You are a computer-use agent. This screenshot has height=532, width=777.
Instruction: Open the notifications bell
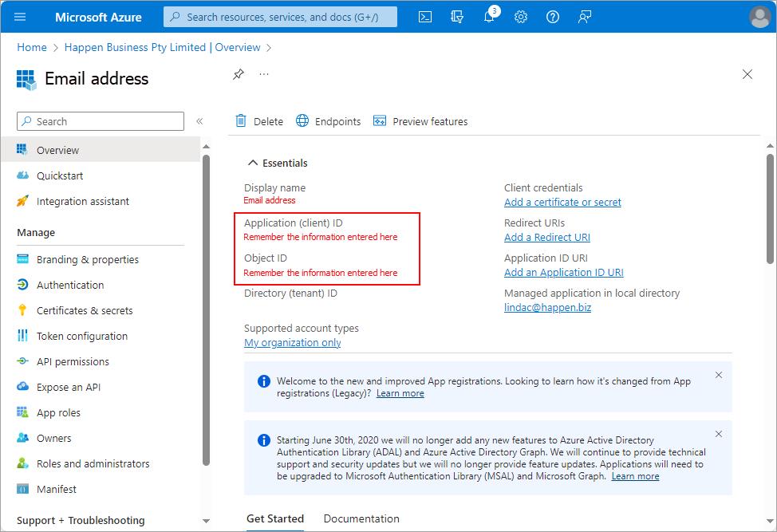489,16
